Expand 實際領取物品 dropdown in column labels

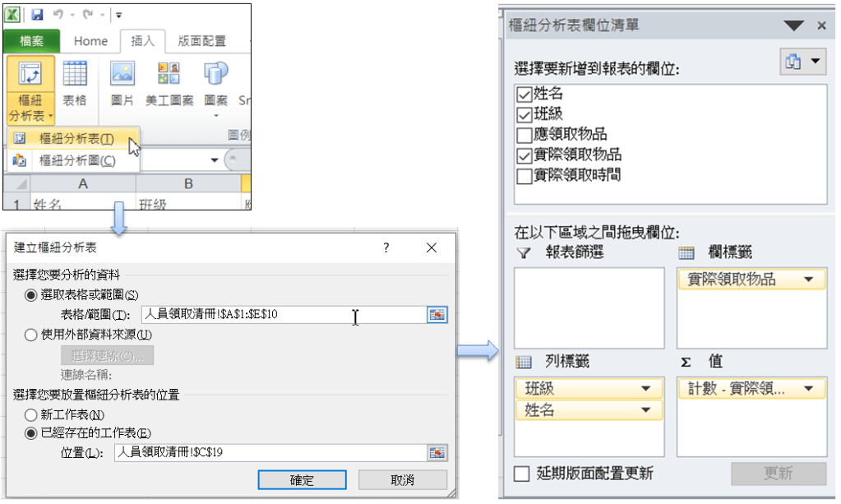811,280
